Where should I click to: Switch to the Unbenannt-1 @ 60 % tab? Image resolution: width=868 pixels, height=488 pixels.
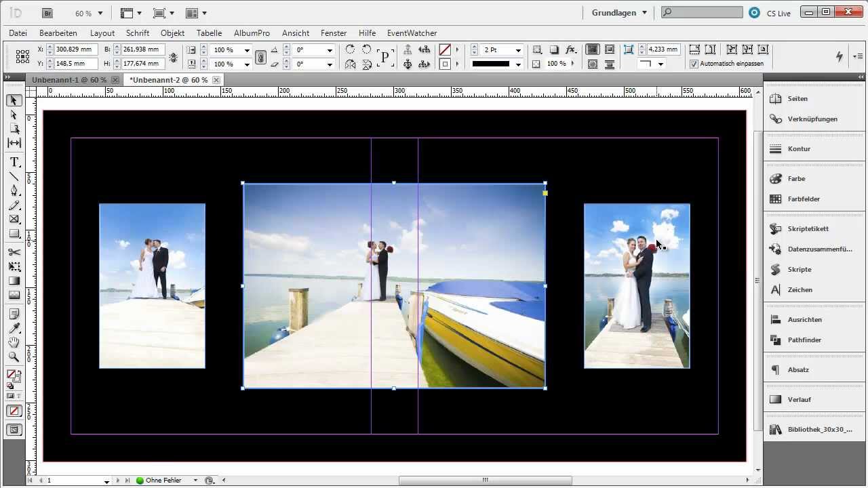(69, 80)
